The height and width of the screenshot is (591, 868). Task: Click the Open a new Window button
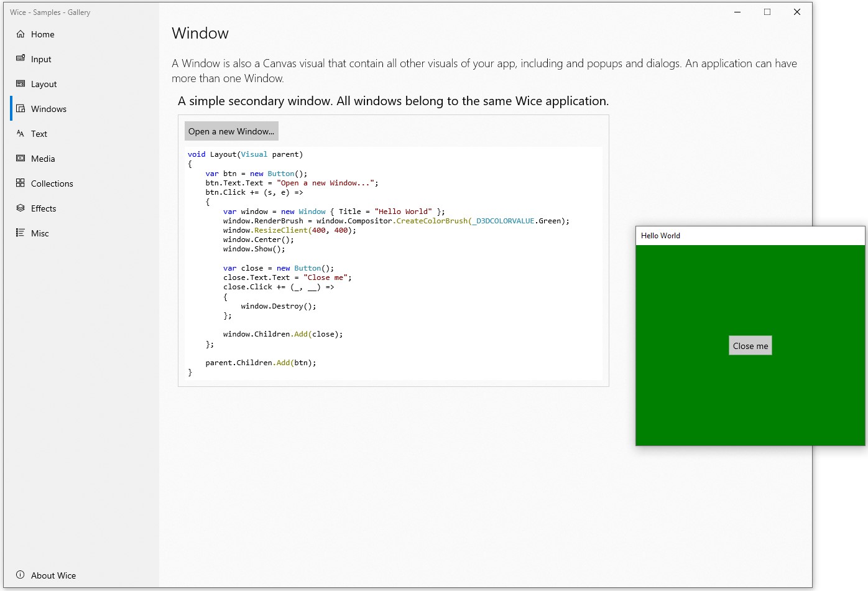click(231, 131)
